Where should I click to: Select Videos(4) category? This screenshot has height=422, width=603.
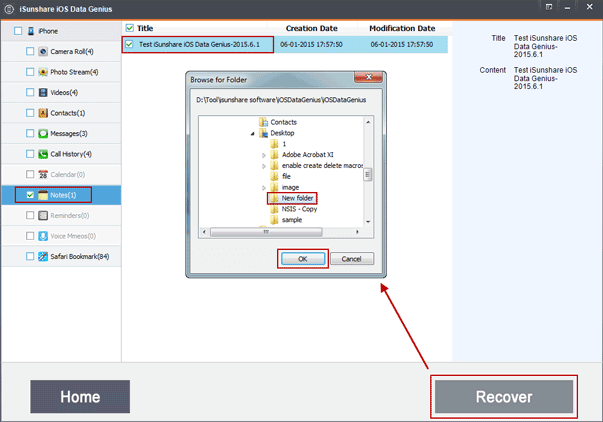pyautogui.click(x=62, y=92)
